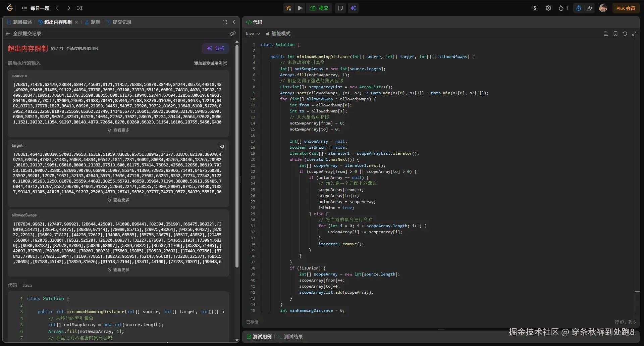The width and height of the screenshot is (644, 346).
Task: Reset code with the undo icon
Action: (x=625, y=34)
